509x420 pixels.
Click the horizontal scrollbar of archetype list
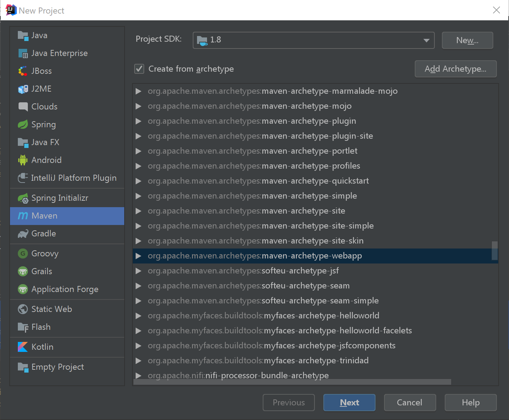[292, 382]
